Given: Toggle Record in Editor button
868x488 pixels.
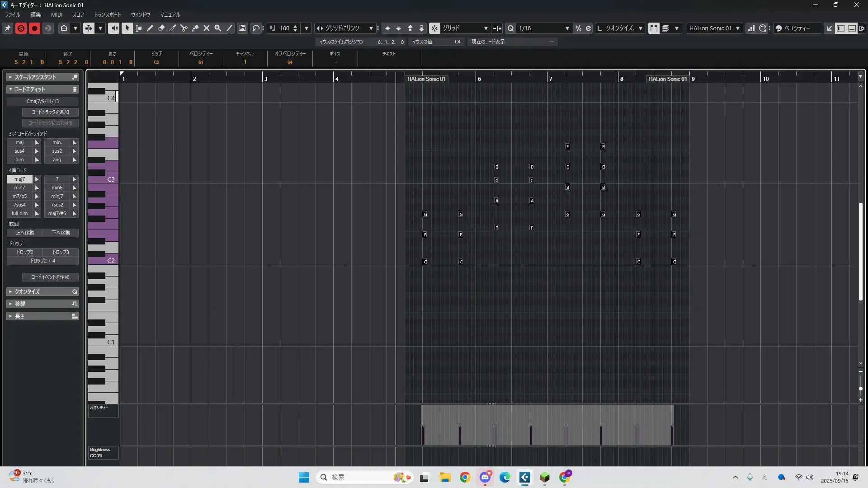Looking at the screenshot, I should click(34, 28).
